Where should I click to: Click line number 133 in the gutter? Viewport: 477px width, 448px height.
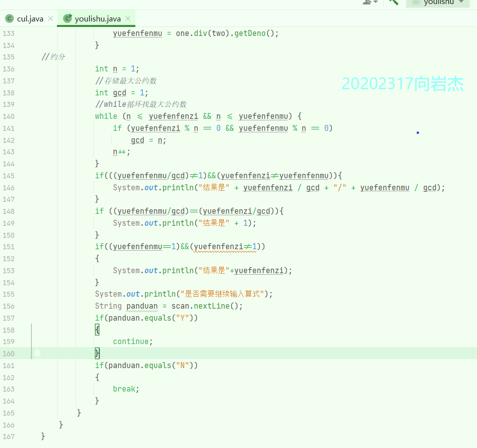(8, 33)
